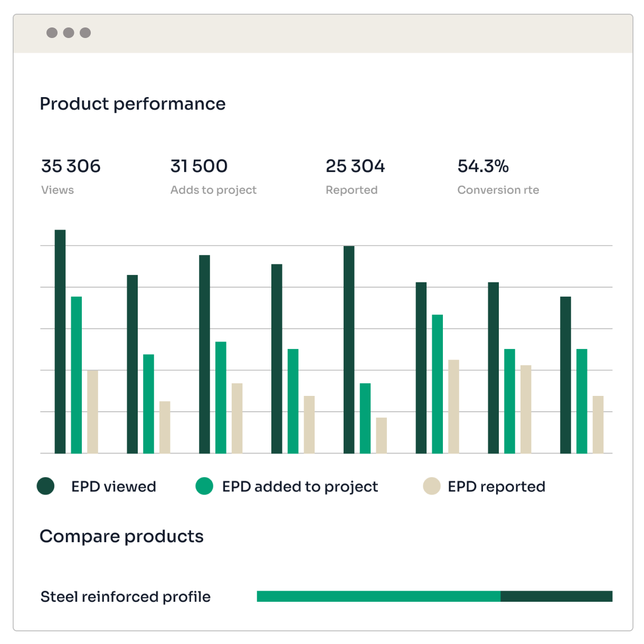This screenshot has height=644, width=644.
Task: Click the Product performance heading
Action: [132, 103]
